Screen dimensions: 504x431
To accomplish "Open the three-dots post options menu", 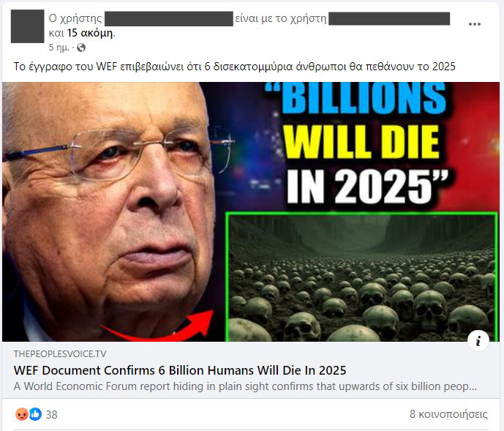I will 475,24.
